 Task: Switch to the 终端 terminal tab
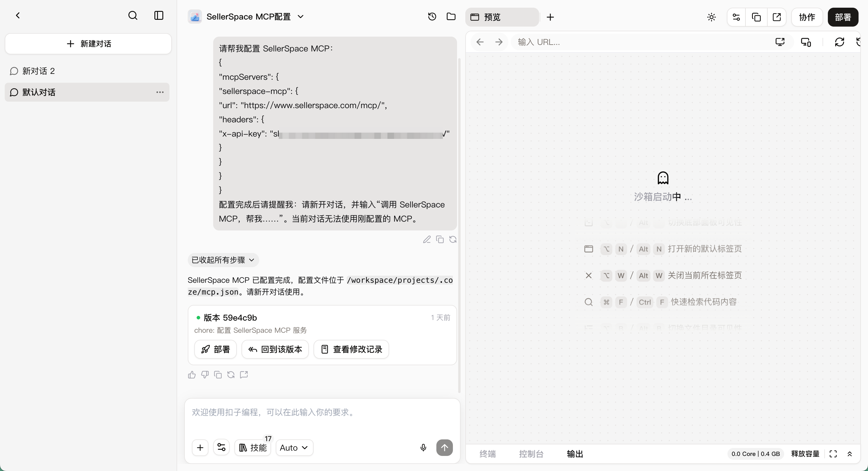click(x=487, y=454)
